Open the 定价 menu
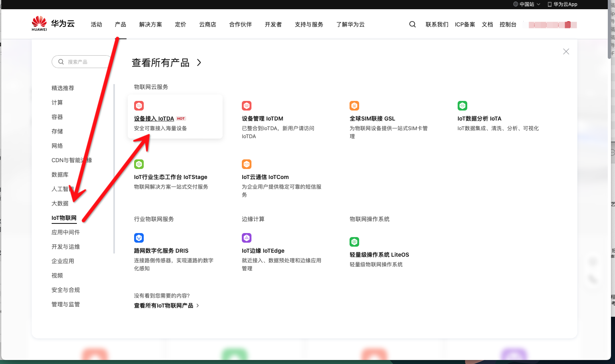The image size is (615, 364). point(181,24)
